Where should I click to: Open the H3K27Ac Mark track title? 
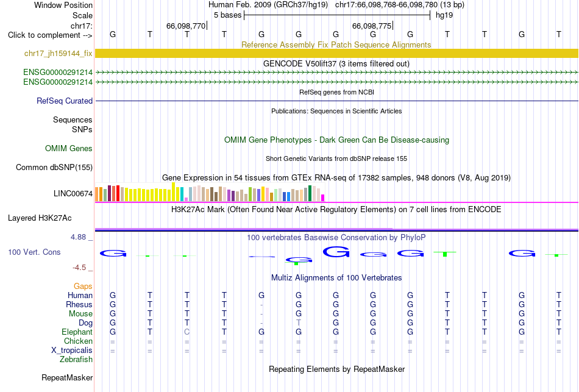click(336, 210)
